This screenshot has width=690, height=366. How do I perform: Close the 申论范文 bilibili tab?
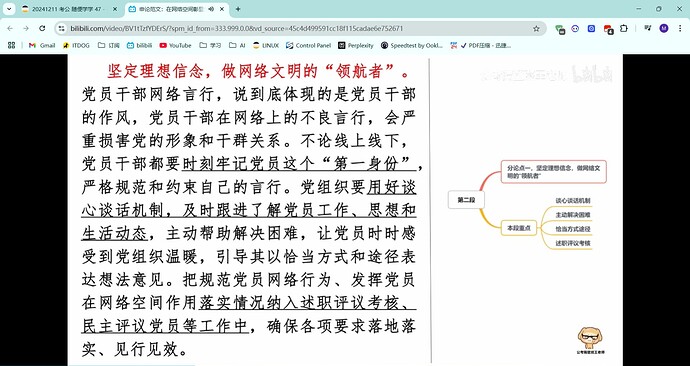(221, 9)
